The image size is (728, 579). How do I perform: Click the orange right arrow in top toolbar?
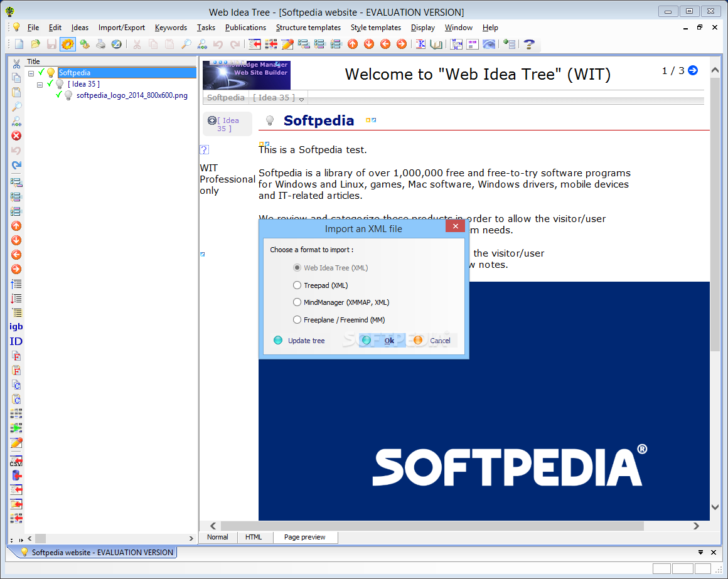(402, 44)
